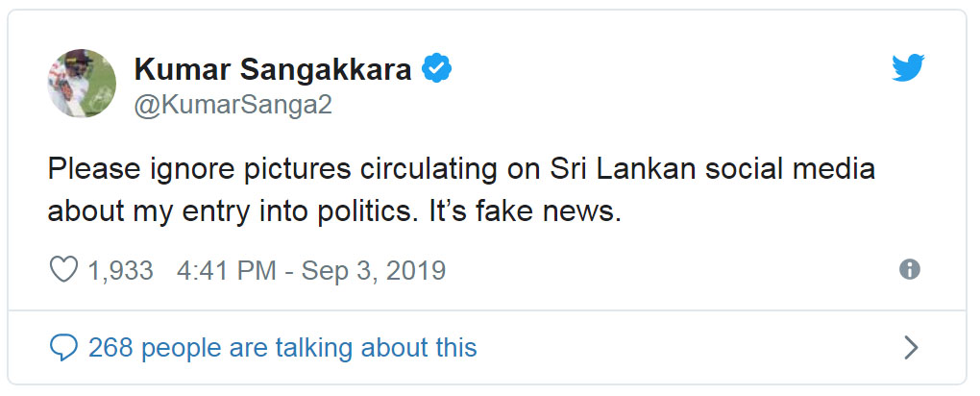Click the reply speech bubble icon
980x396 pixels.
click(x=63, y=347)
